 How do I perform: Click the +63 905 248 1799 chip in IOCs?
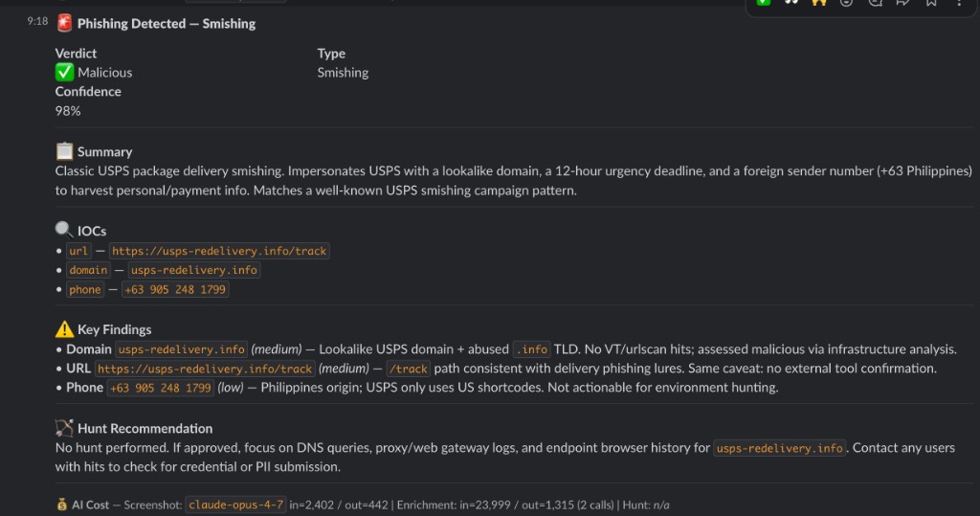[175, 289]
